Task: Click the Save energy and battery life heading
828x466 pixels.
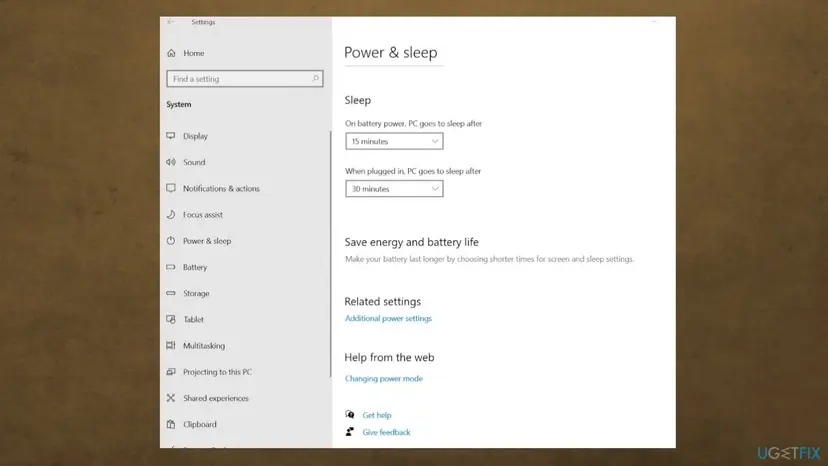Action: click(x=411, y=242)
